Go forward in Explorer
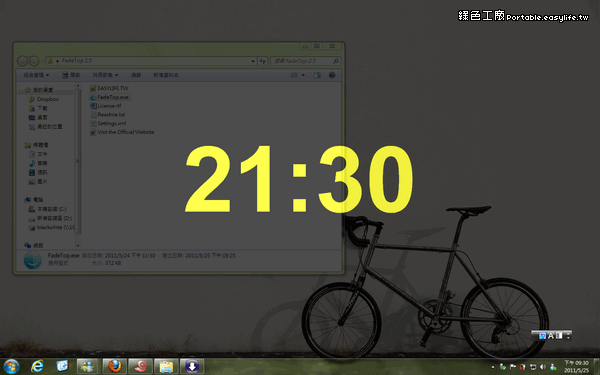 [34, 61]
